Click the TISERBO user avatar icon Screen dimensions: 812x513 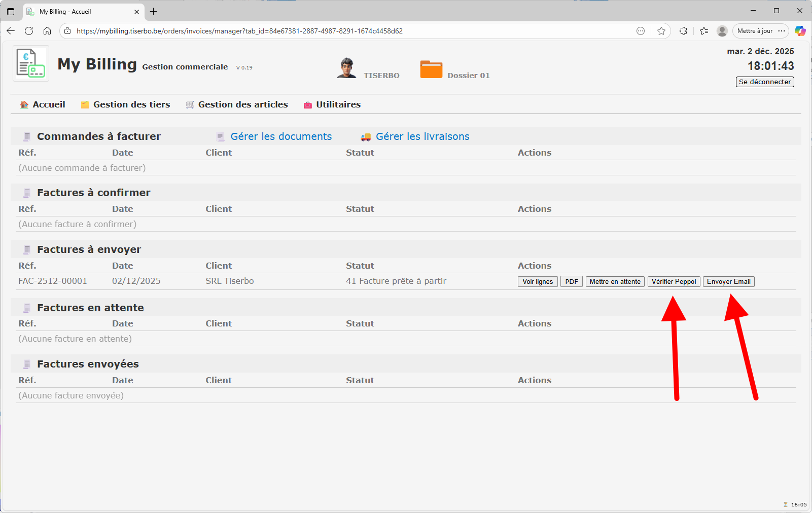(346, 68)
